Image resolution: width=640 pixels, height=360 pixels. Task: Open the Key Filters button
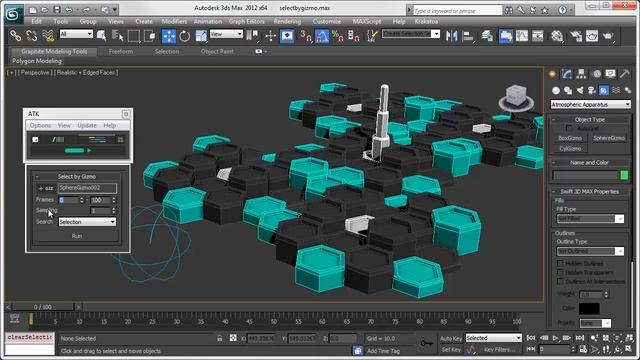coord(499,349)
